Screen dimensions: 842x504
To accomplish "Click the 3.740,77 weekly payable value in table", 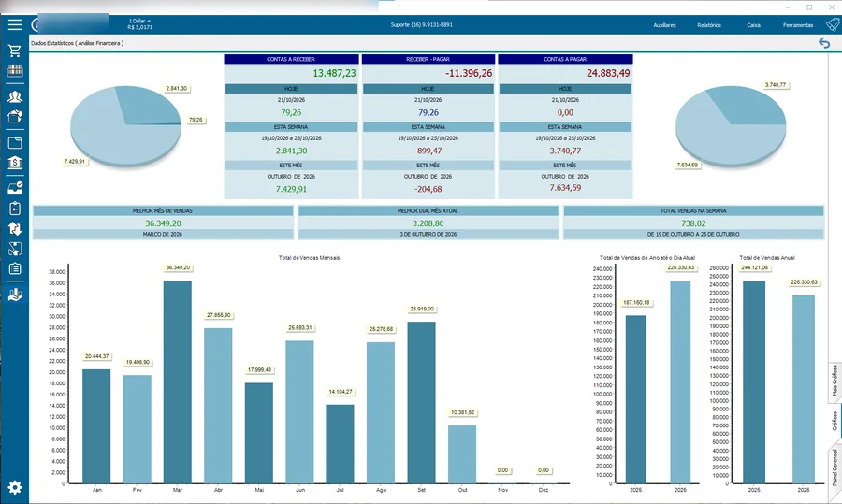I will coord(565,151).
